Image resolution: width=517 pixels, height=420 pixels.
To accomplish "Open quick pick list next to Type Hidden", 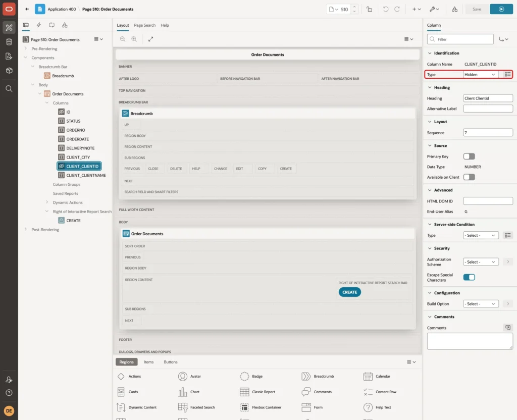I will point(508,75).
